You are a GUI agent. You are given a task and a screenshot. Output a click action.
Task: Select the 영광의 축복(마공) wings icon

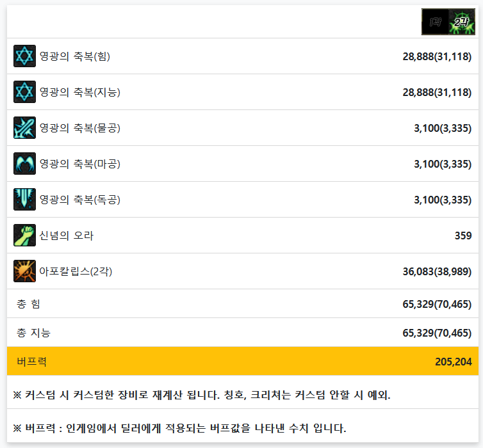pyautogui.click(x=24, y=163)
